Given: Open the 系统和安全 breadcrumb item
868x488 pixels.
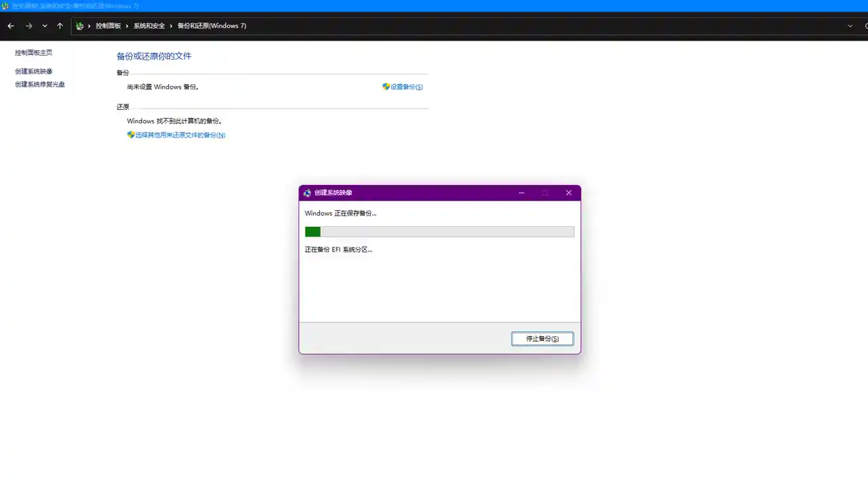Looking at the screenshot, I should coord(149,26).
